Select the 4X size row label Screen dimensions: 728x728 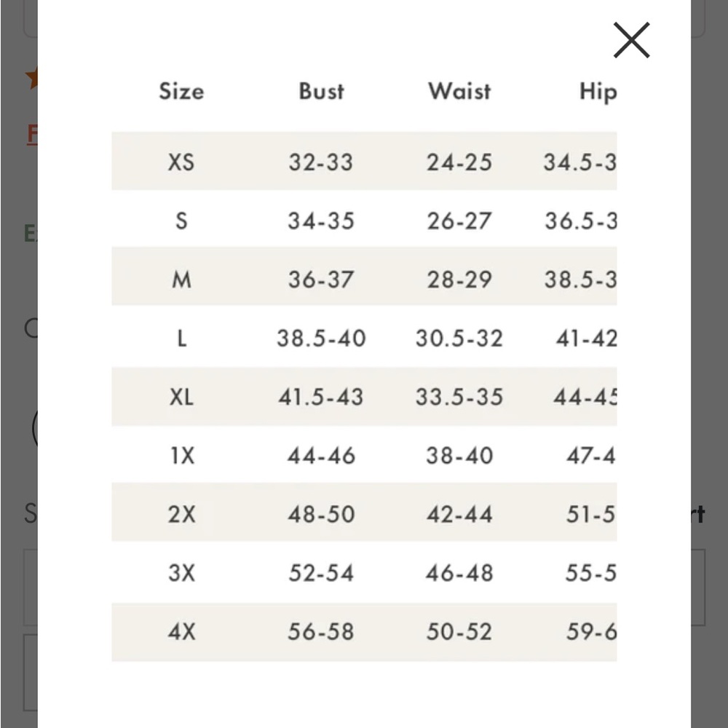[181, 632]
